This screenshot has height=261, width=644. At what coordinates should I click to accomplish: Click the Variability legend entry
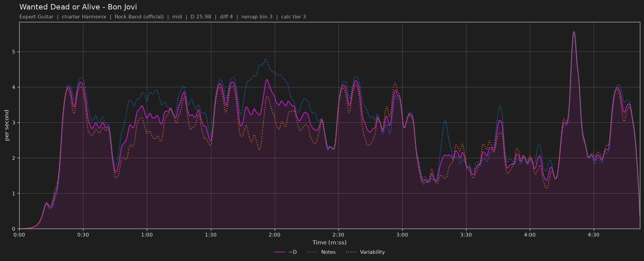366,252
